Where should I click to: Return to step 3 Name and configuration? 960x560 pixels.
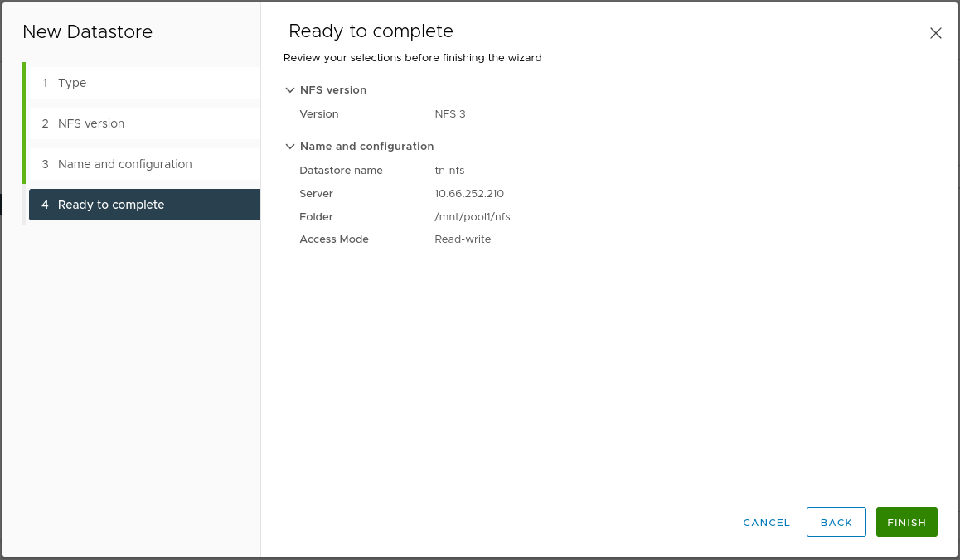pyautogui.click(x=124, y=164)
